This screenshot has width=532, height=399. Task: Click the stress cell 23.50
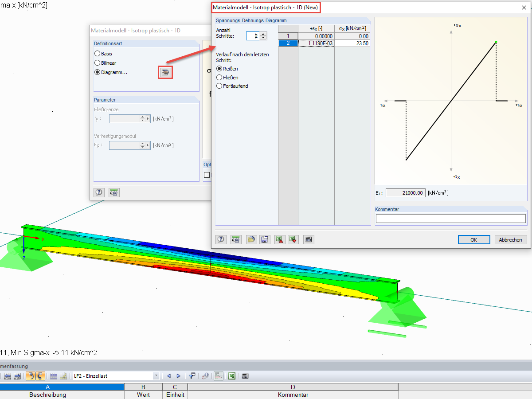pos(352,43)
